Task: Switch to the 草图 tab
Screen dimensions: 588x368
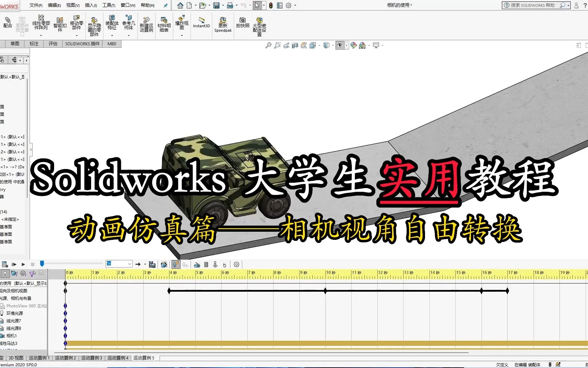Action: [15, 44]
